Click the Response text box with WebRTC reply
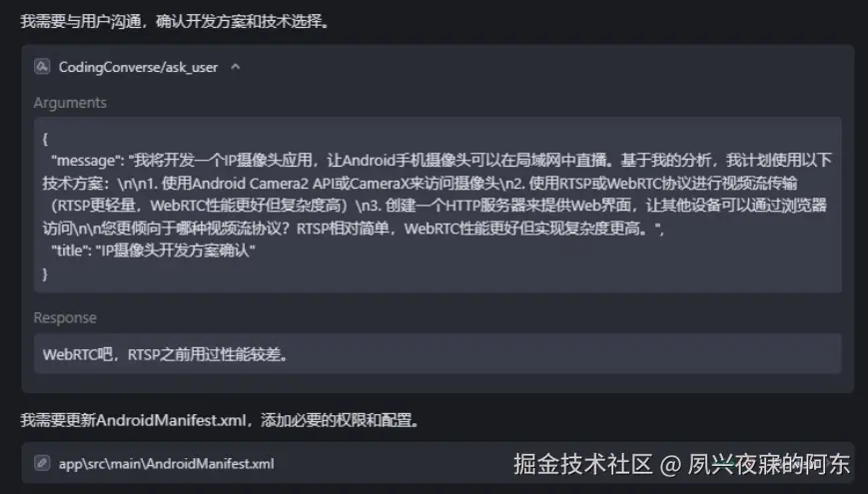The width and height of the screenshot is (868, 494). coord(437,354)
